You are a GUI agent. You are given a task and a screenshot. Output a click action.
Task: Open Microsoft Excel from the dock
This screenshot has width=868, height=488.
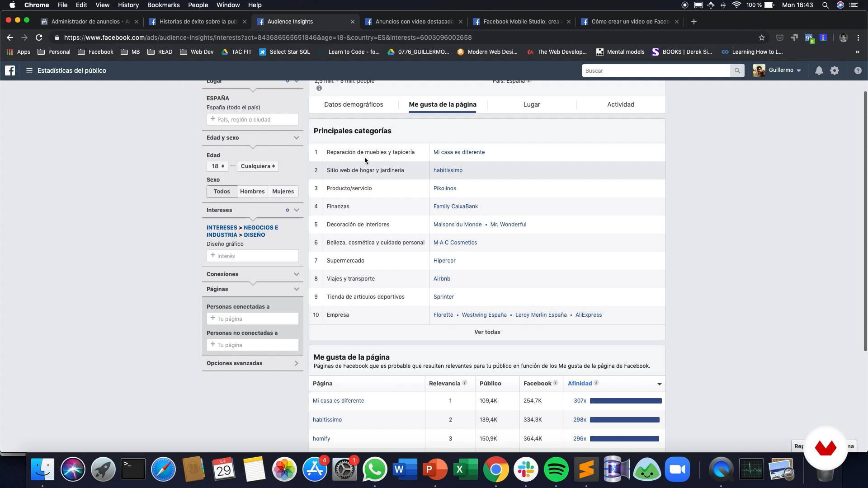(x=465, y=469)
